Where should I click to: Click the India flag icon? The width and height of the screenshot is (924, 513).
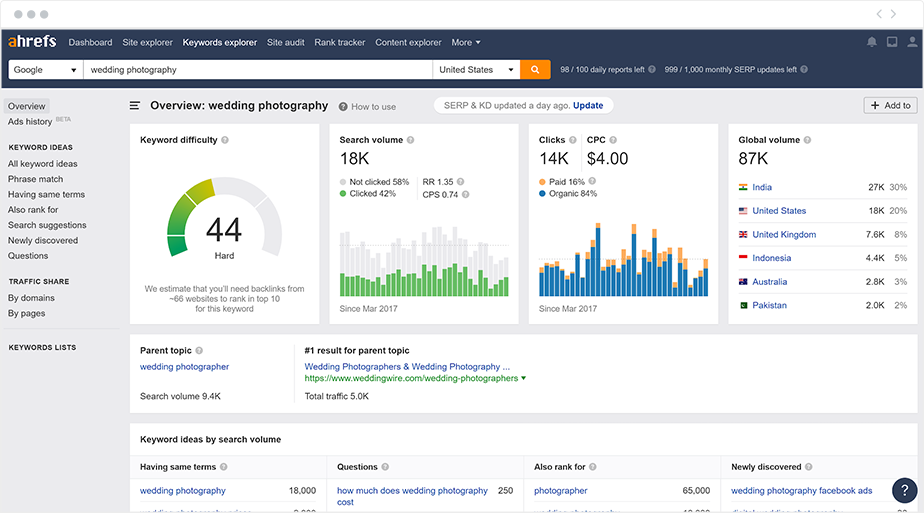coord(743,187)
